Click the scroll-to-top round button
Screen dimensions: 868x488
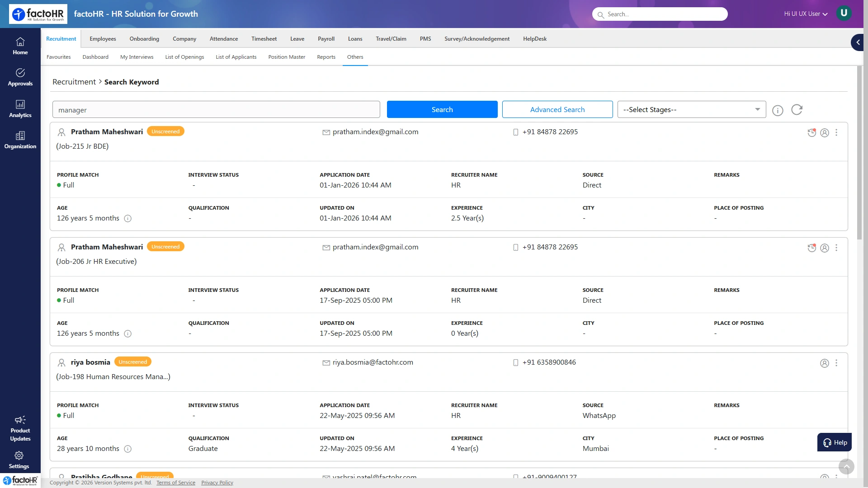[x=846, y=466]
